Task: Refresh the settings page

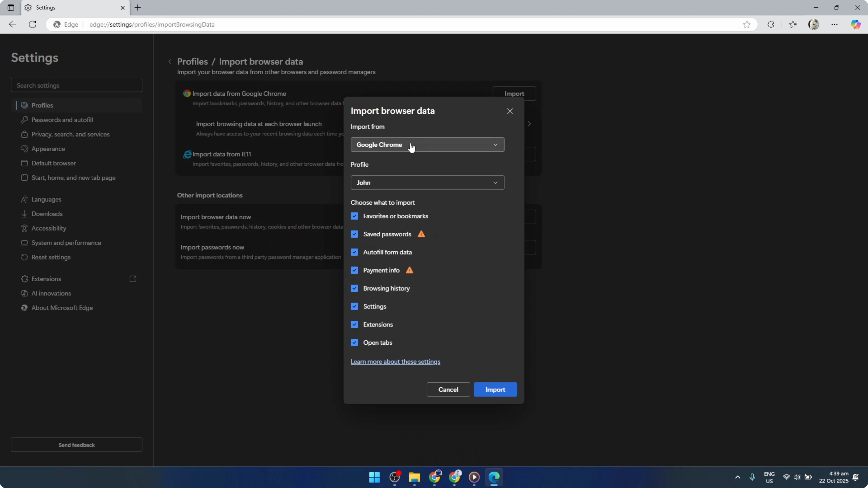Action: (33, 24)
